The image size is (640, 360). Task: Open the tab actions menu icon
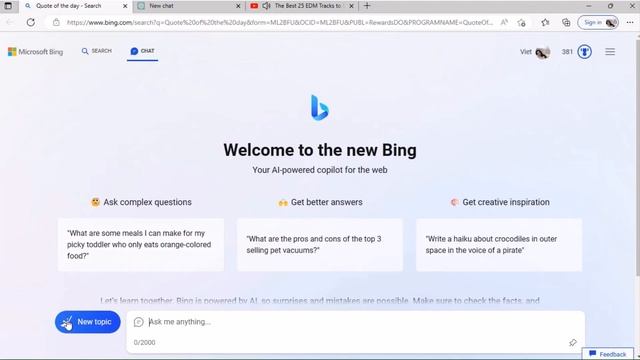point(8,6)
